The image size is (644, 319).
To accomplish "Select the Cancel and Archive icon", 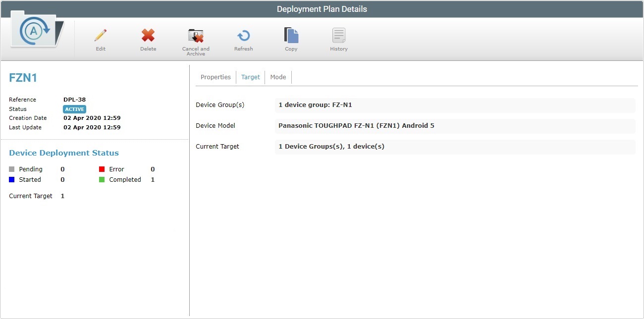I will click(196, 36).
